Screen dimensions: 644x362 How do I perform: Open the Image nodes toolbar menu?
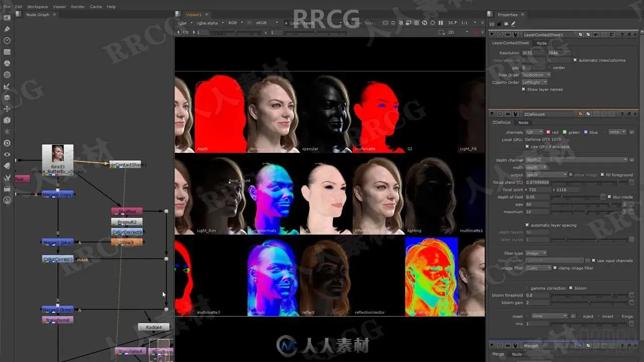pos(7,18)
